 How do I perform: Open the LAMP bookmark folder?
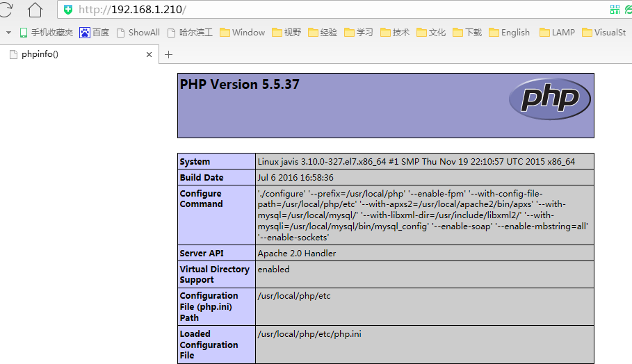point(557,33)
